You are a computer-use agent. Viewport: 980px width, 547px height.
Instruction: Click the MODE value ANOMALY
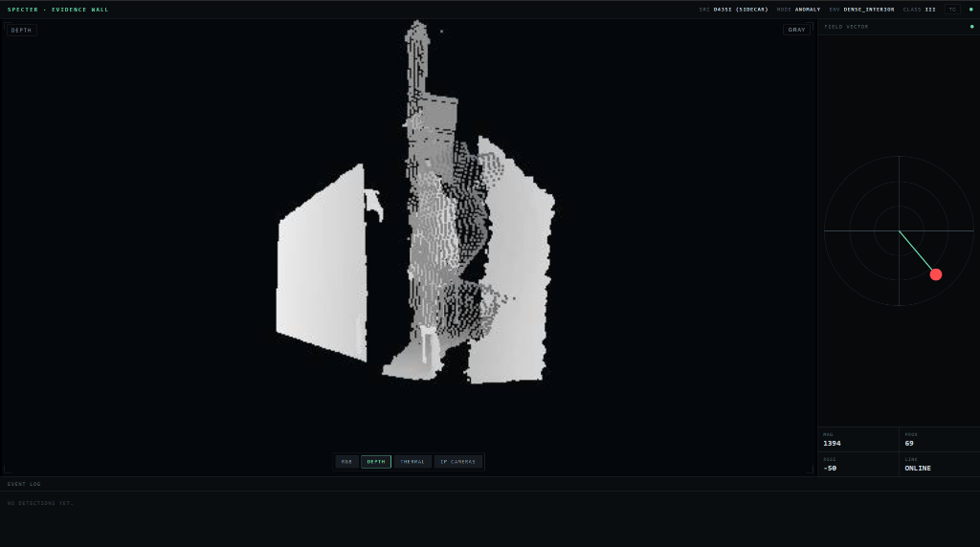point(808,10)
